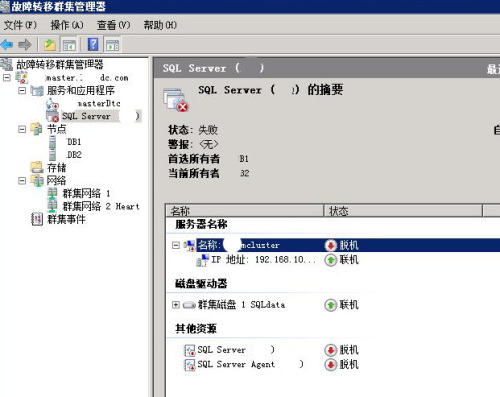The height and width of the screenshot is (397, 500).
Task: Select 服务和应用程序 in the tree
Action: coord(81,90)
